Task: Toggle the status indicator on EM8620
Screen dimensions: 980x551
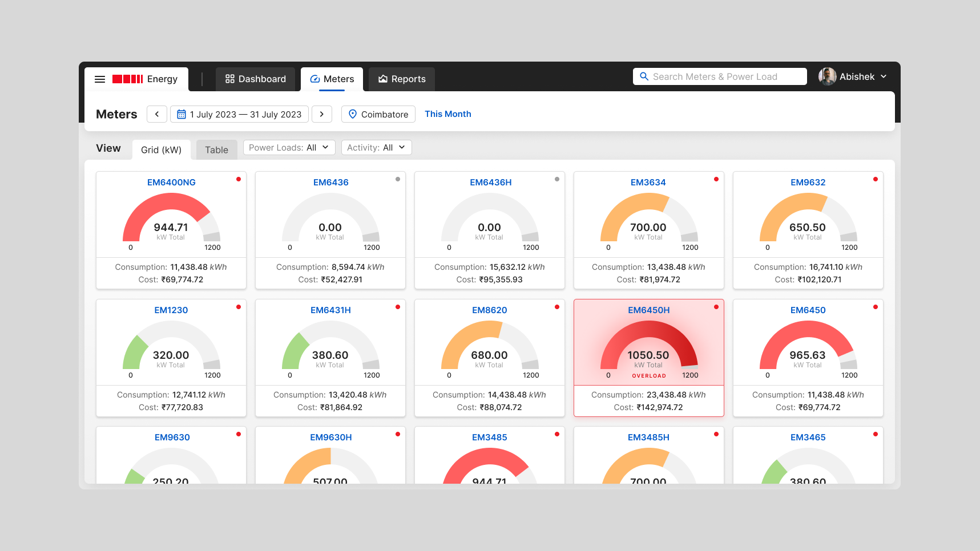Action: pos(557,307)
